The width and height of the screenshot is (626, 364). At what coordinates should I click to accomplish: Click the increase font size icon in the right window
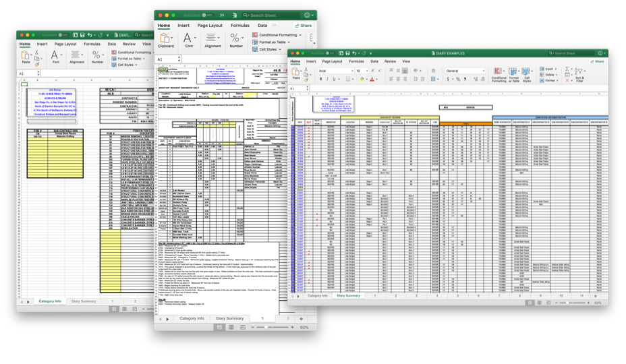point(373,71)
